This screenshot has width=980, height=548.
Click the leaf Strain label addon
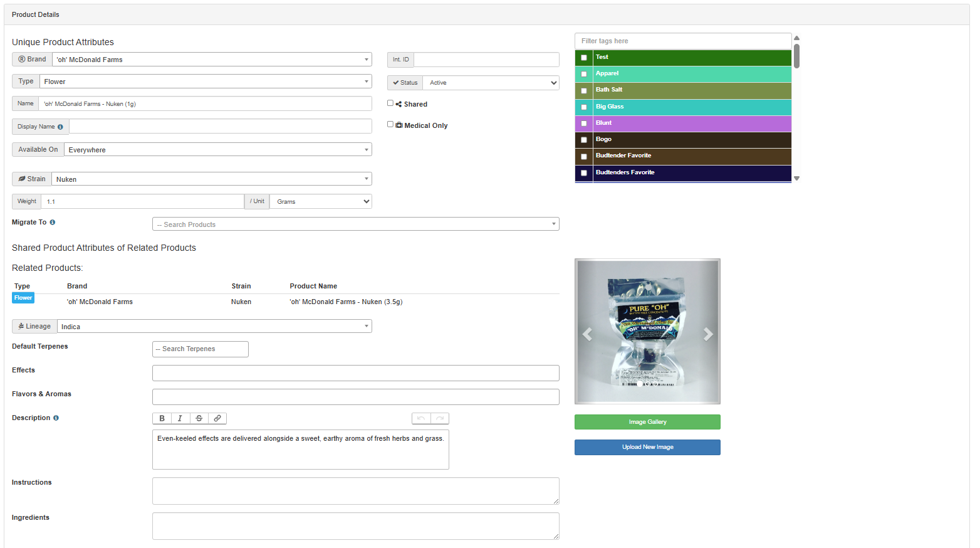(x=32, y=179)
